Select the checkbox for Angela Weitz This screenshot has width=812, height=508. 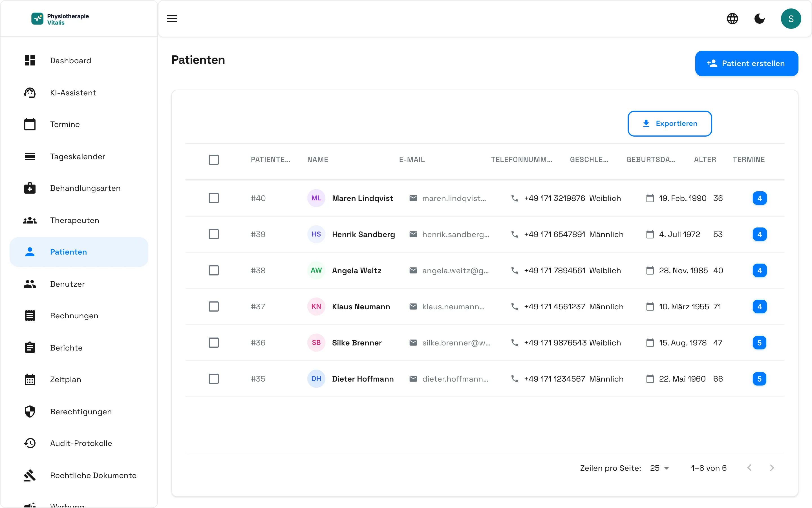click(213, 270)
